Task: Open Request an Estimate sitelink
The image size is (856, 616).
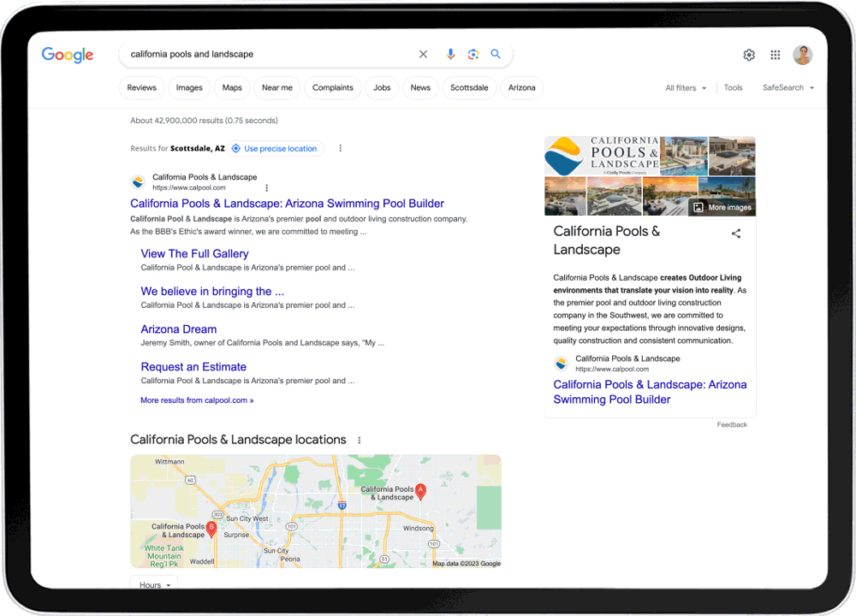Action: pyautogui.click(x=193, y=367)
